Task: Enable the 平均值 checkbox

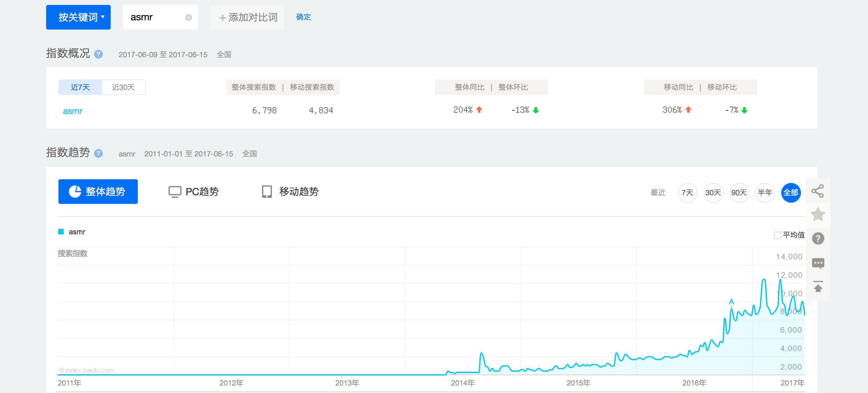Action: click(777, 235)
